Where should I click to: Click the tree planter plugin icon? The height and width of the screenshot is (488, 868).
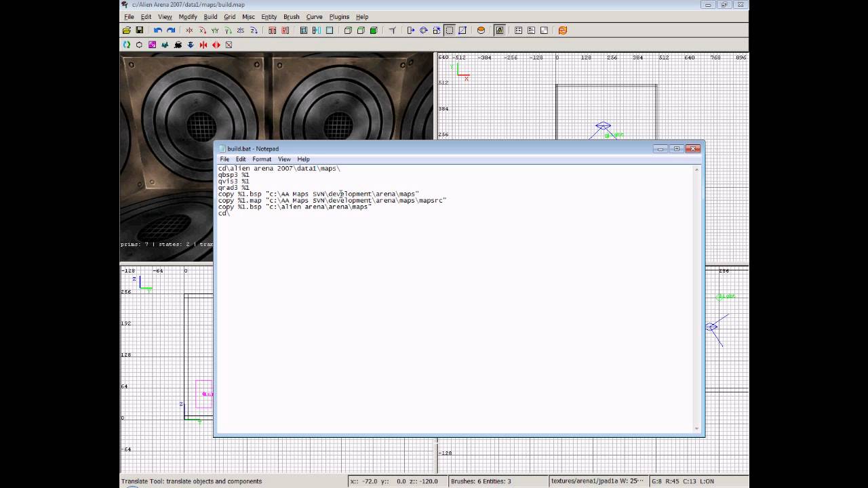click(x=165, y=45)
